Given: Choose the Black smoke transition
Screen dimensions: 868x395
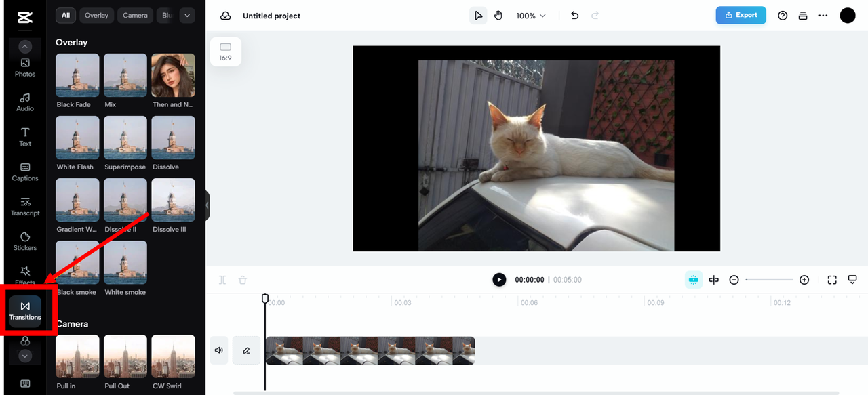Looking at the screenshot, I should click(x=77, y=262).
